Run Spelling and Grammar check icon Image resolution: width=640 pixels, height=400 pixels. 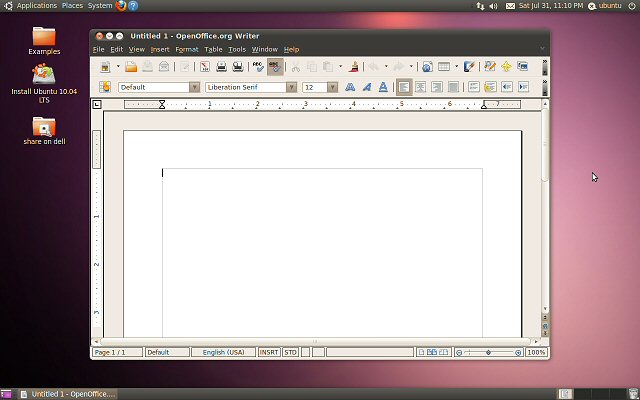click(x=258, y=67)
